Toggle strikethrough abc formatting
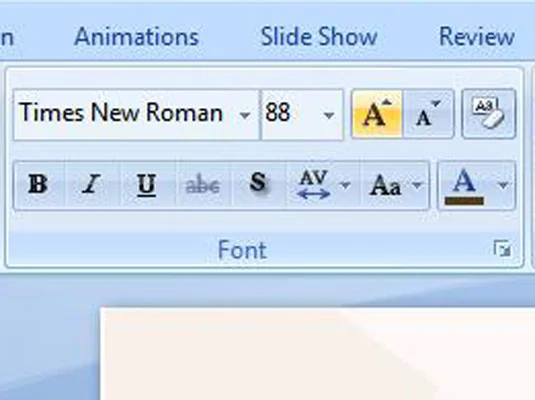535x400 pixels. point(203,185)
